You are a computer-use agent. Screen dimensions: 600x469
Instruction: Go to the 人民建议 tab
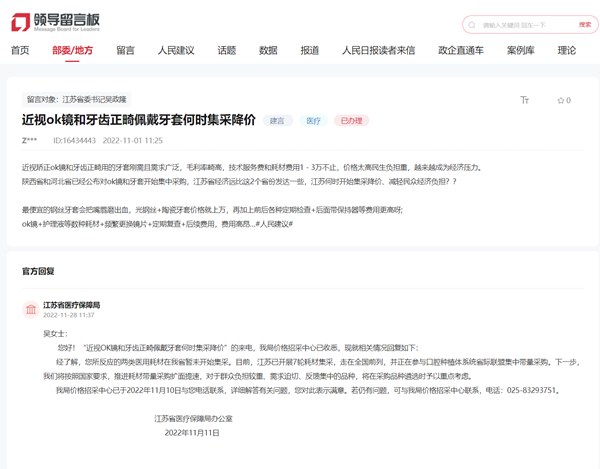click(x=176, y=50)
